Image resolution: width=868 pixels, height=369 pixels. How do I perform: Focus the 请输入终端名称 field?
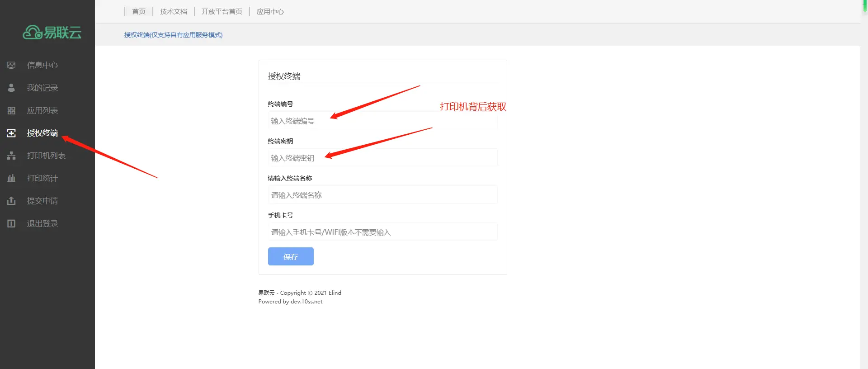click(382, 195)
